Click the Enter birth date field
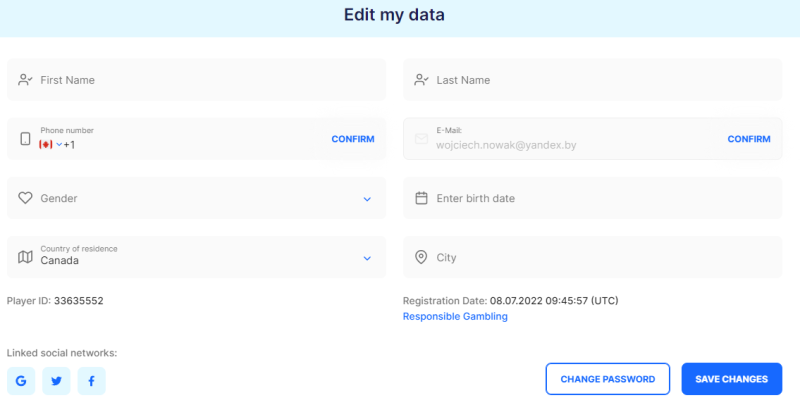 [x=600, y=198]
